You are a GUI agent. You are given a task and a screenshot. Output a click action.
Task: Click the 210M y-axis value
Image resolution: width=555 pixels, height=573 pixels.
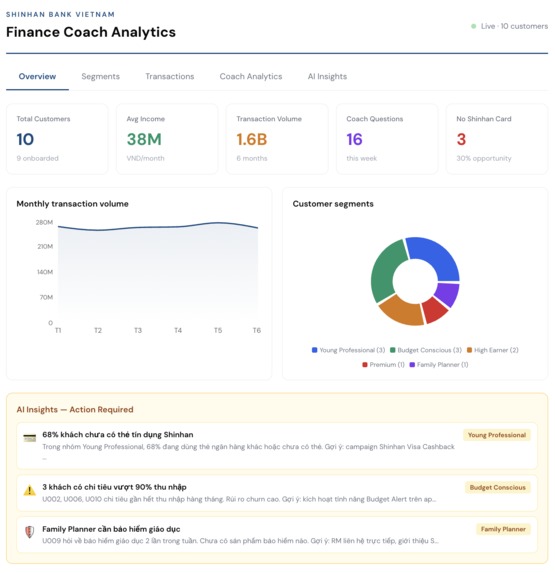(x=45, y=246)
